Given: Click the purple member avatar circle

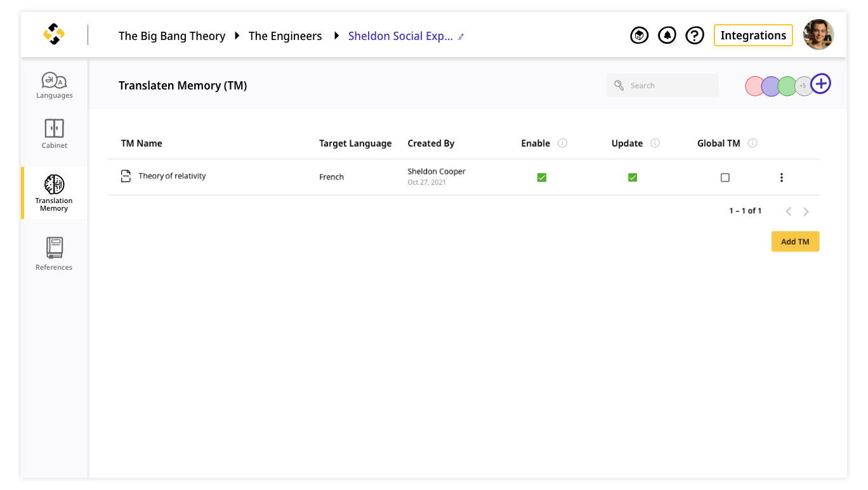Looking at the screenshot, I should pyautogui.click(x=772, y=86).
